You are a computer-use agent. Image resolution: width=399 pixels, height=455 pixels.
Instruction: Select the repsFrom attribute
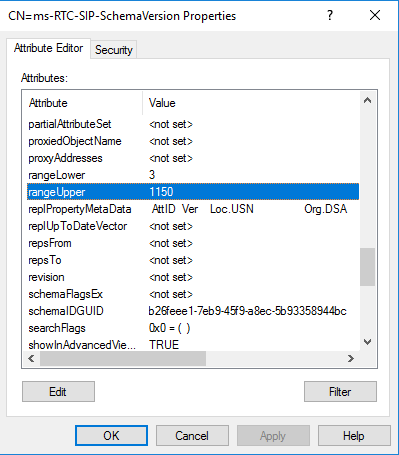(193, 243)
